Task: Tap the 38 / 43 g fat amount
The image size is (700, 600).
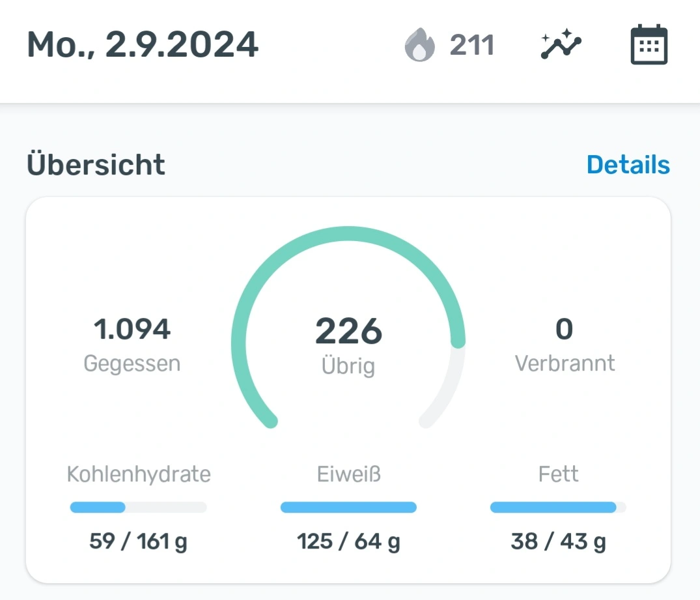Action: coord(558,541)
